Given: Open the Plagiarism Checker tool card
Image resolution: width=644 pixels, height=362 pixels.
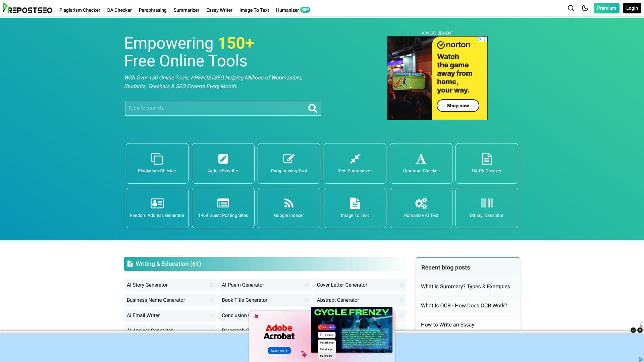Looking at the screenshot, I should [x=157, y=163].
